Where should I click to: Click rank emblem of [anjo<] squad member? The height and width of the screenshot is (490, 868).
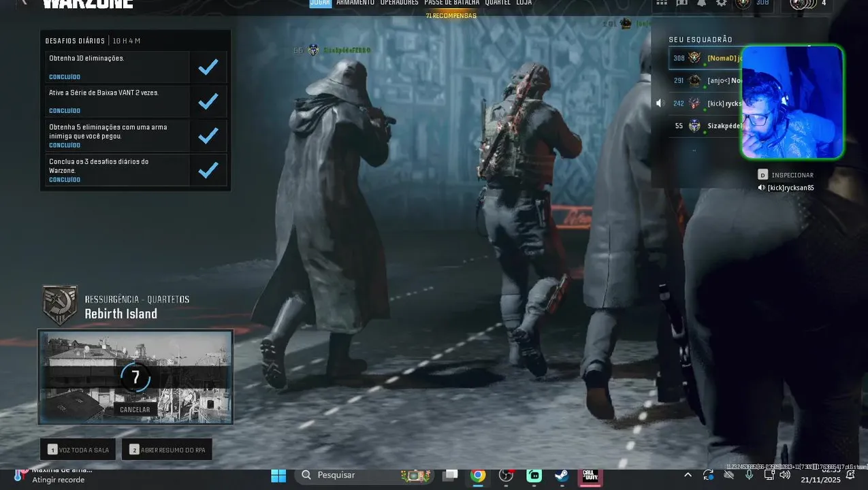tap(694, 81)
